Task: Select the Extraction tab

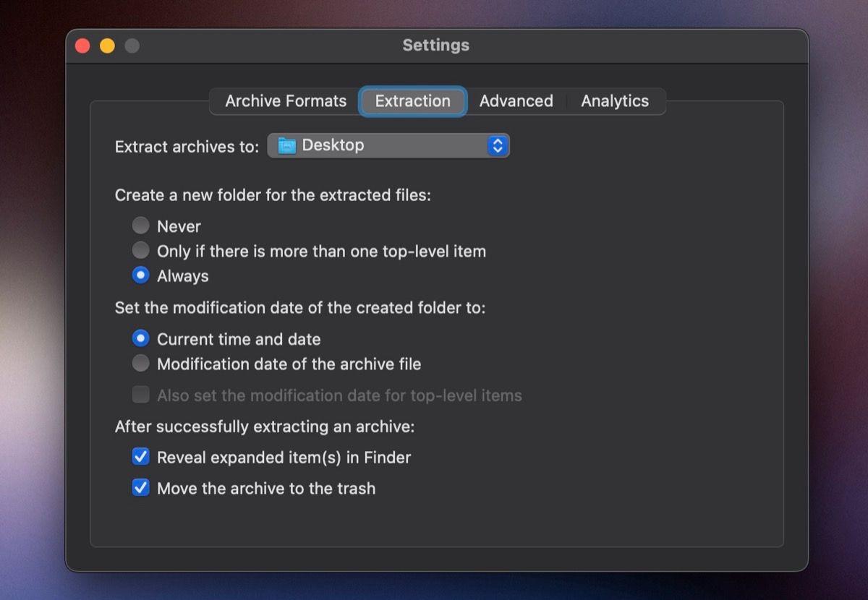Action: click(412, 101)
